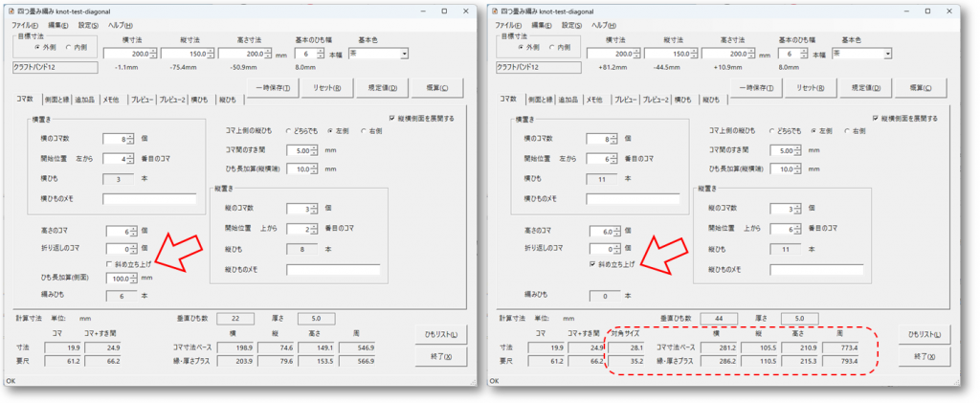Click 対角サイズ value 28.1 in right window
This screenshot has width=980, height=403.
626,347
